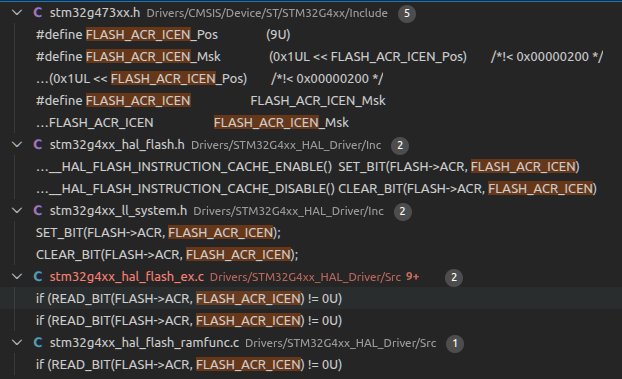The height and width of the screenshot is (379, 622).
Task: Click the C file icon for stm32g473xx.h
Action: pyautogui.click(x=38, y=13)
